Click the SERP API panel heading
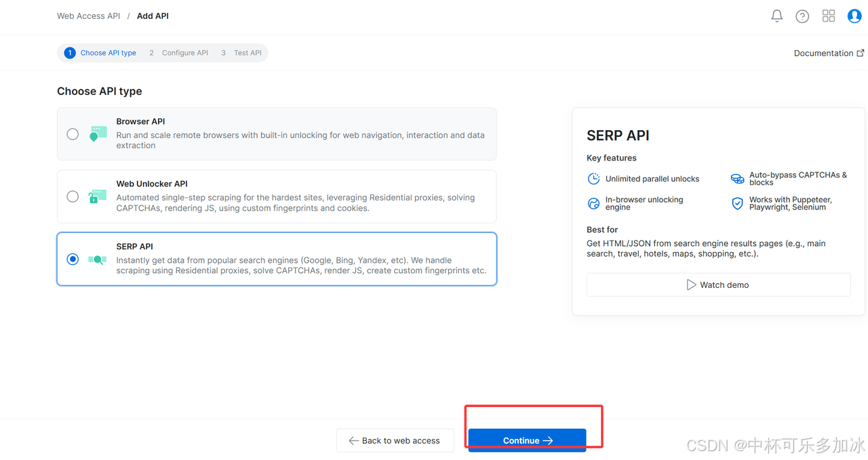The width and height of the screenshot is (868, 460). (618, 135)
